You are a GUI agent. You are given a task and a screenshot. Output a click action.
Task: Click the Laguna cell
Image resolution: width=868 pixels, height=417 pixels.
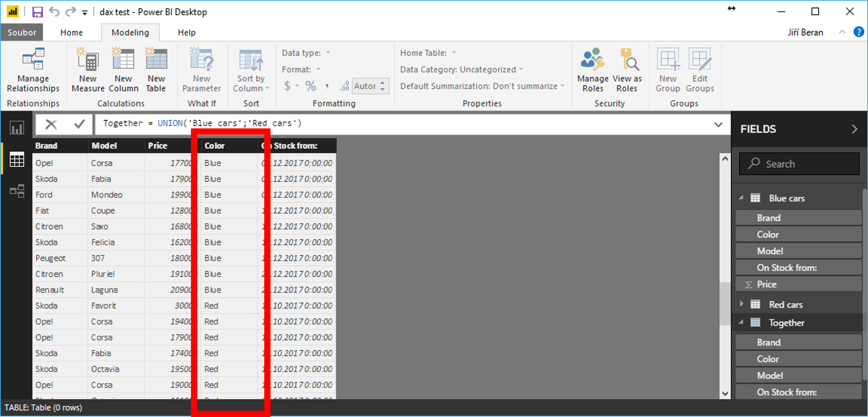(116, 290)
